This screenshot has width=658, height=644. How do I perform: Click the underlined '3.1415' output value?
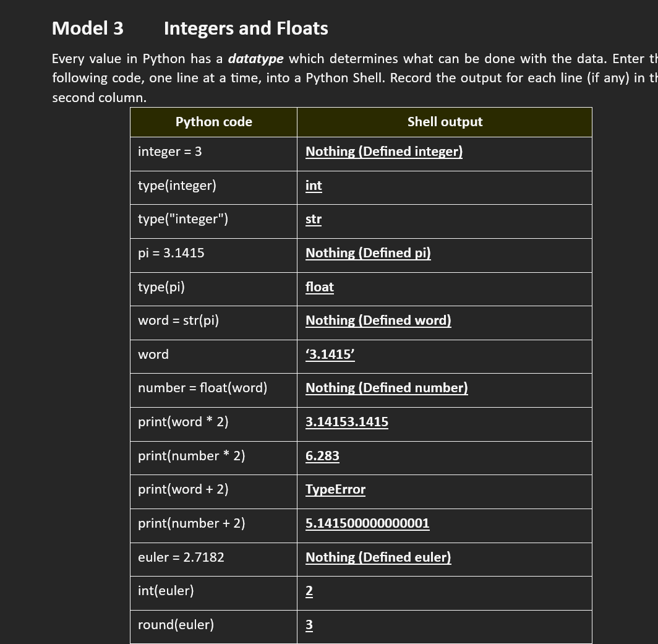330,354
